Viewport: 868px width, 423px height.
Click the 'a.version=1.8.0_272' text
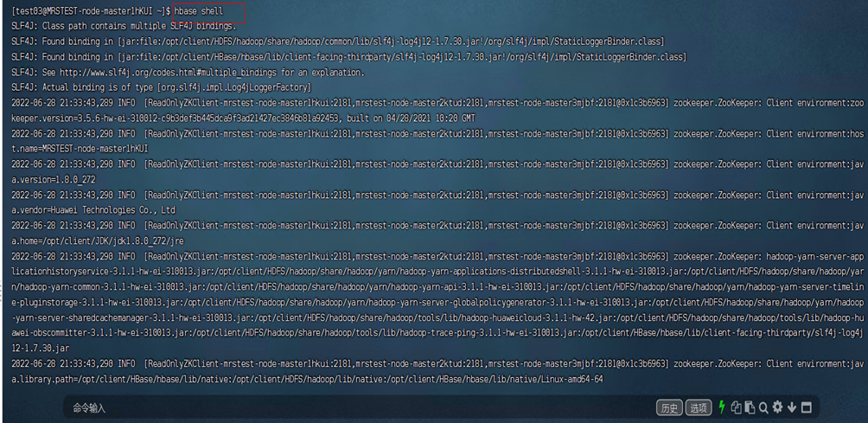pyautogui.click(x=53, y=179)
